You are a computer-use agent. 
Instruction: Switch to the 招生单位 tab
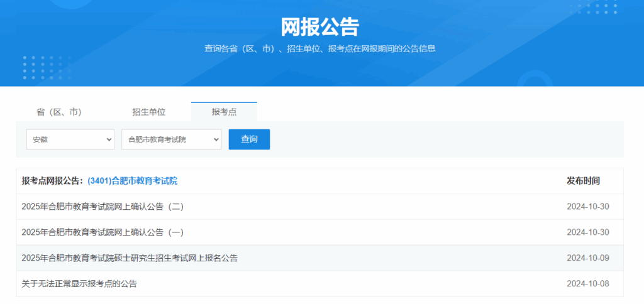[x=148, y=112]
